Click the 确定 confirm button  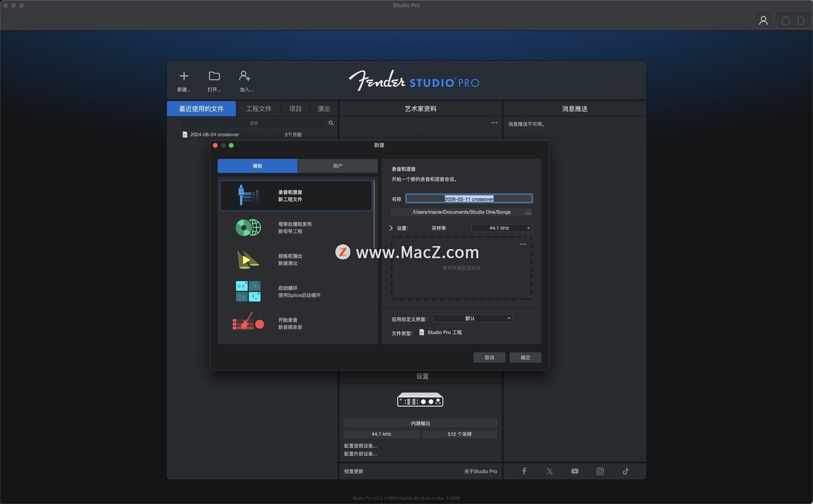coord(525,357)
